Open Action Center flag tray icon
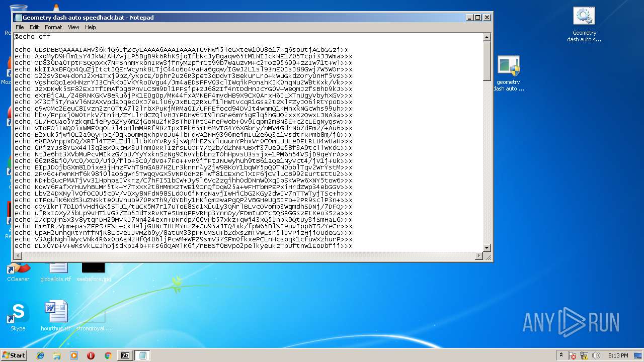This screenshot has width=644, height=362. point(573,355)
